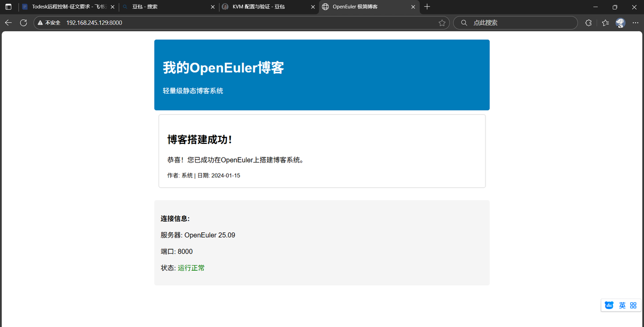Click the user profile avatar
The image size is (644, 327).
(x=620, y=23)
